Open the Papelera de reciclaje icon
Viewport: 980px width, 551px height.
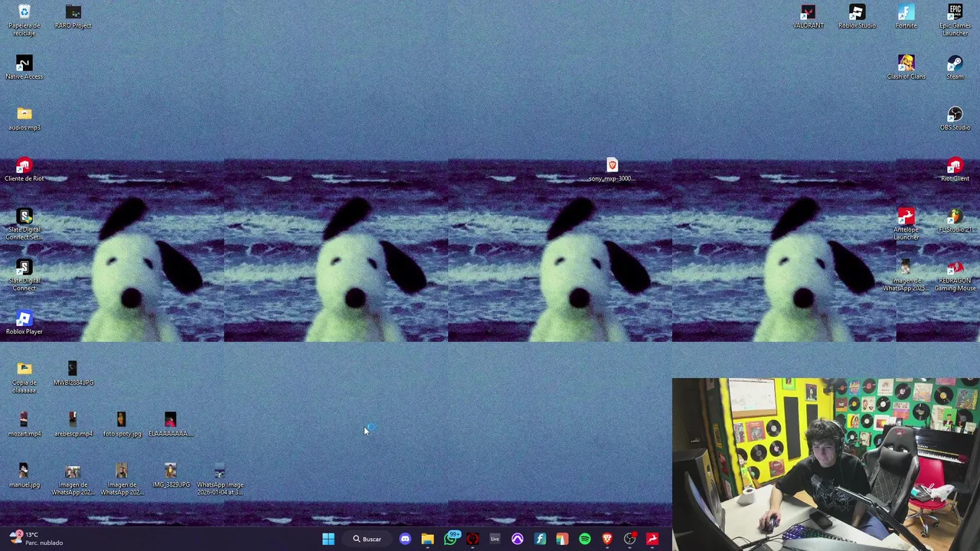click(24, 20)
